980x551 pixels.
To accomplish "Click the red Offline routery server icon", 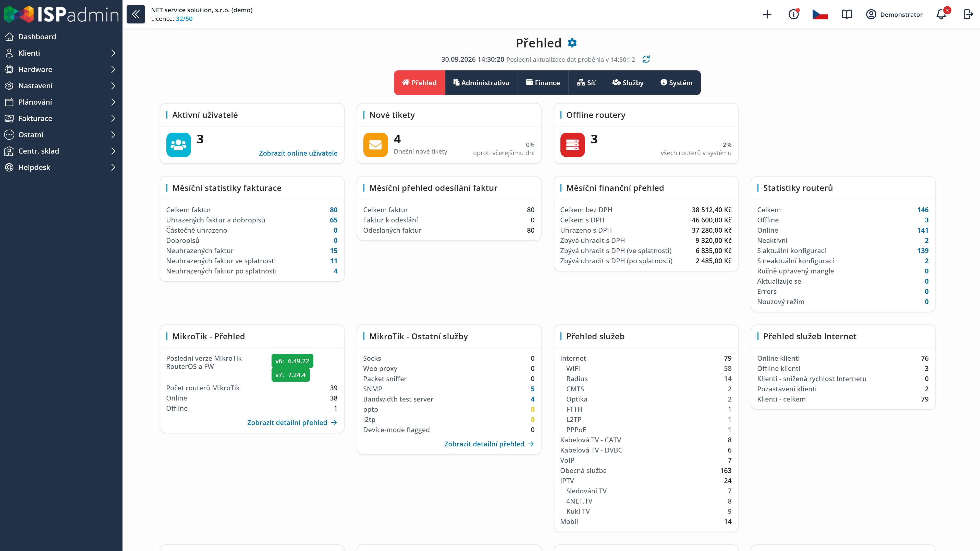I will click(572, 144).
